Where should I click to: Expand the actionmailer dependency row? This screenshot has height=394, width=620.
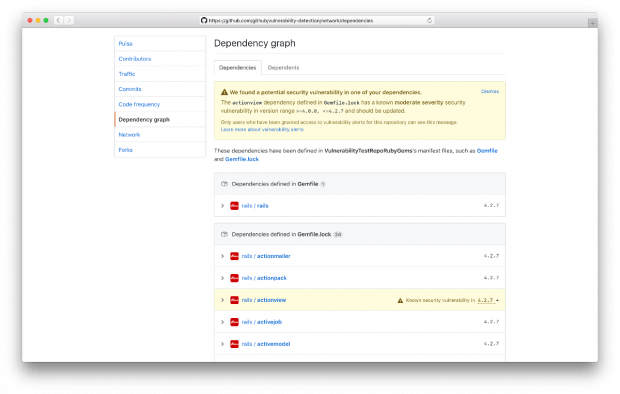pos(222,256)
